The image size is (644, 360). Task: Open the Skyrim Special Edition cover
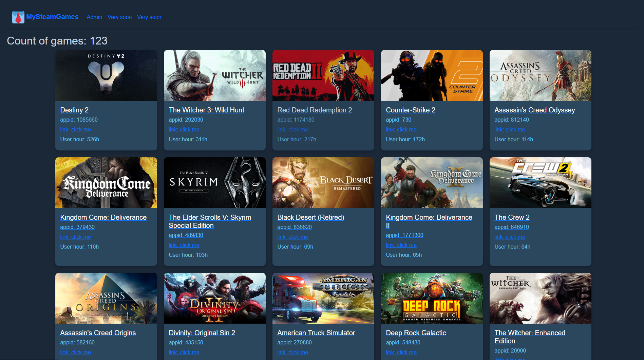(x=215, y=183)
